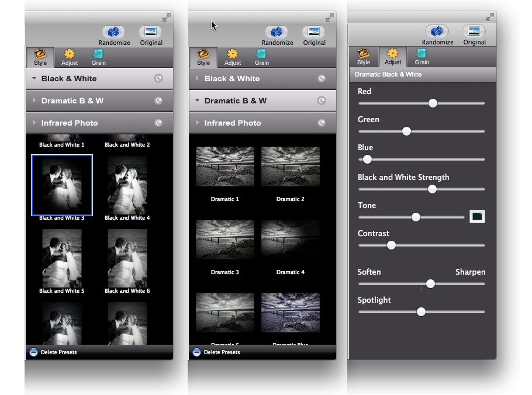The image size is (532, 395).
Task: Reset Infrared Photo group in left panel
Action: (158, 123)
